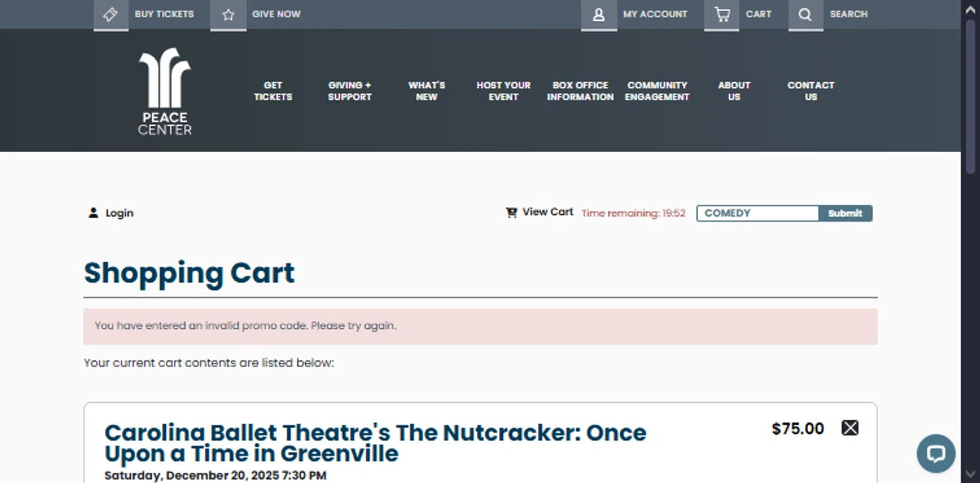The width and height of the screenshot is (980, 483).
Task: Submit the promo code
Action: (x=845, y=213)
